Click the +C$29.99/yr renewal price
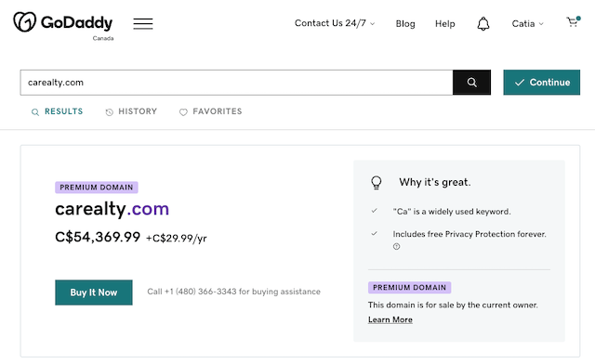This screenshot has height=364, width=595. [177, 238]
